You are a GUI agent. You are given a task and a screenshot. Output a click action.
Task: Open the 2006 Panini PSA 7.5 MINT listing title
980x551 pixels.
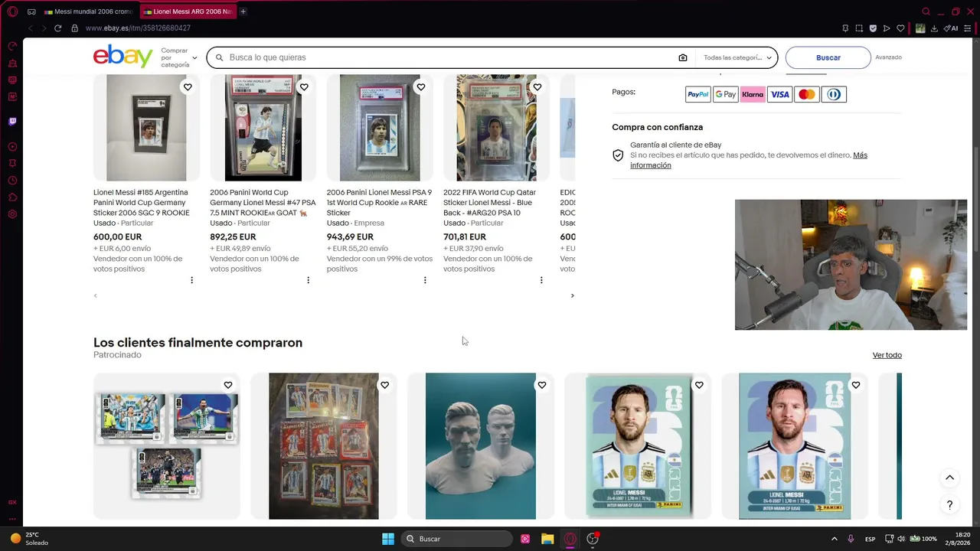(x=263, y=203)
